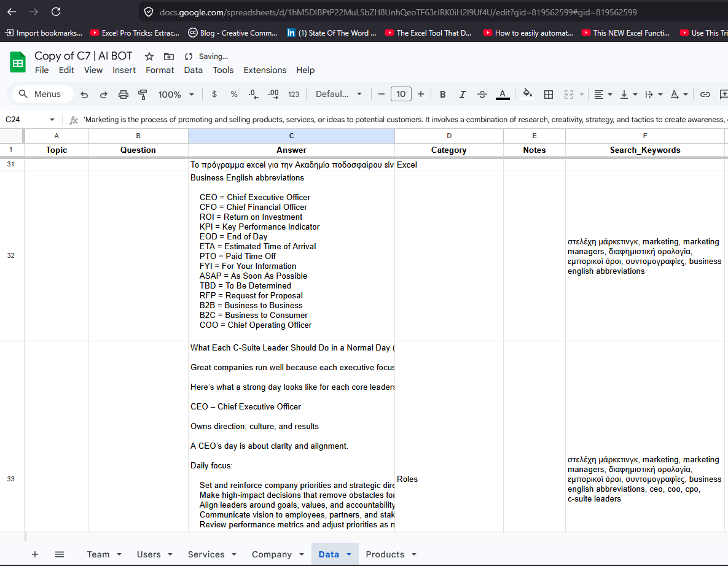The height and width of the screenshot is (566, 728).
Task: Click the Import bookmarks bookmark
Action: 44,33
